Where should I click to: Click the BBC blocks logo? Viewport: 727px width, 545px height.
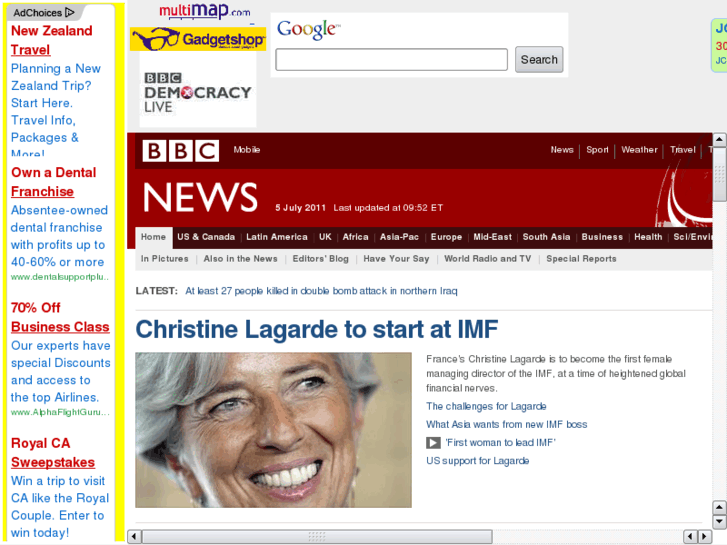[181, 151]
